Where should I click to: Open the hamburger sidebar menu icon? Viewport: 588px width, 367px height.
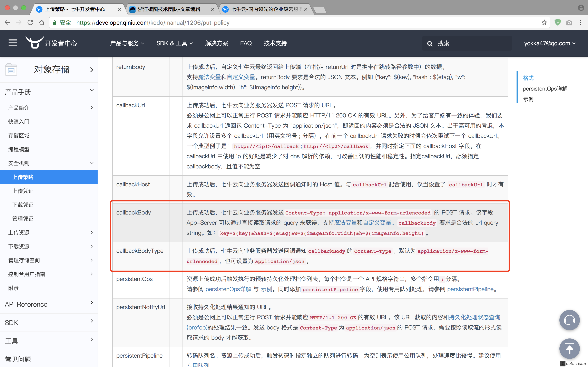(13, 43)
